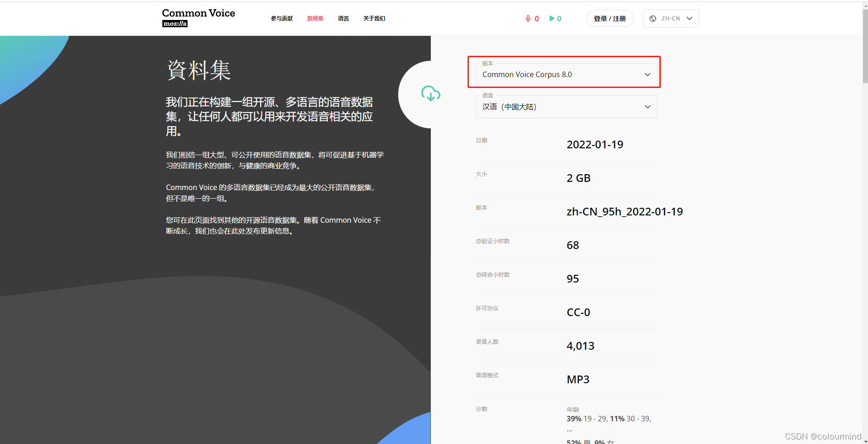Click the 总验证小时数 label
The image size is (868, 444).
click(x=493, y=241)
